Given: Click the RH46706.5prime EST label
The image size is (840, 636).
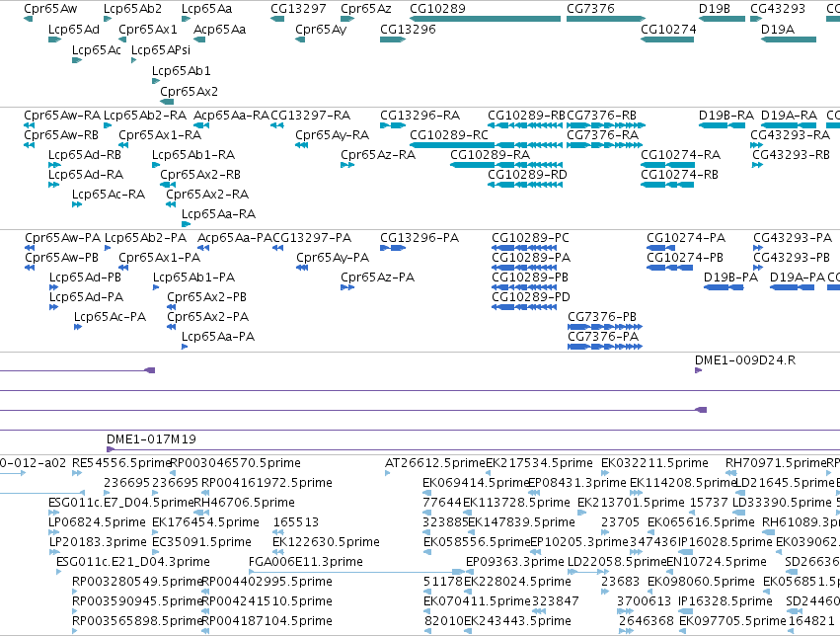Looking at the screenshot, I should 244,503.
